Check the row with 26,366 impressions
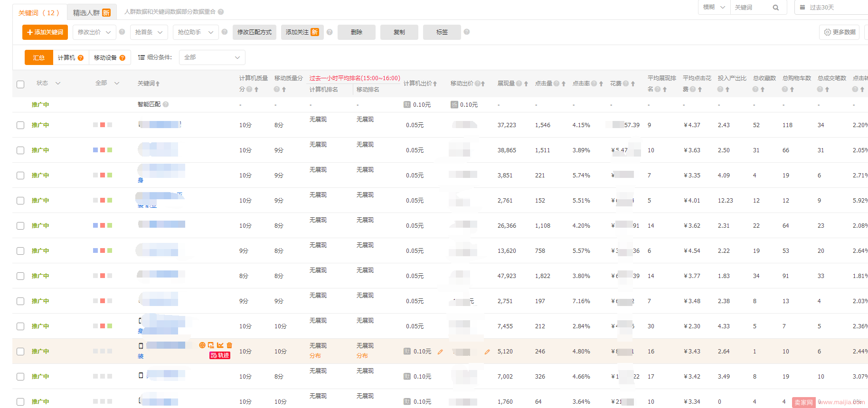Image resolution: width=868 pixels, height=408 pixels. (20, 226)
